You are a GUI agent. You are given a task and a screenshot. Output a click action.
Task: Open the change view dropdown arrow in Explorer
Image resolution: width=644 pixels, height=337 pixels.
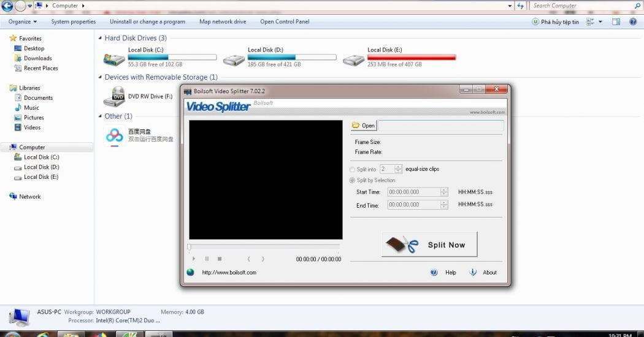click(600, 22)
